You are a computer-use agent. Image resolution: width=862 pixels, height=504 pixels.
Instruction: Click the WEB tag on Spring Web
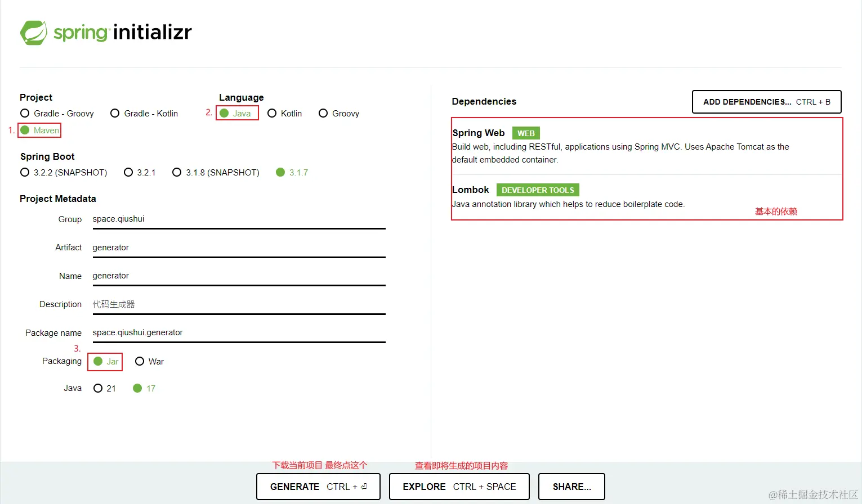526,133
